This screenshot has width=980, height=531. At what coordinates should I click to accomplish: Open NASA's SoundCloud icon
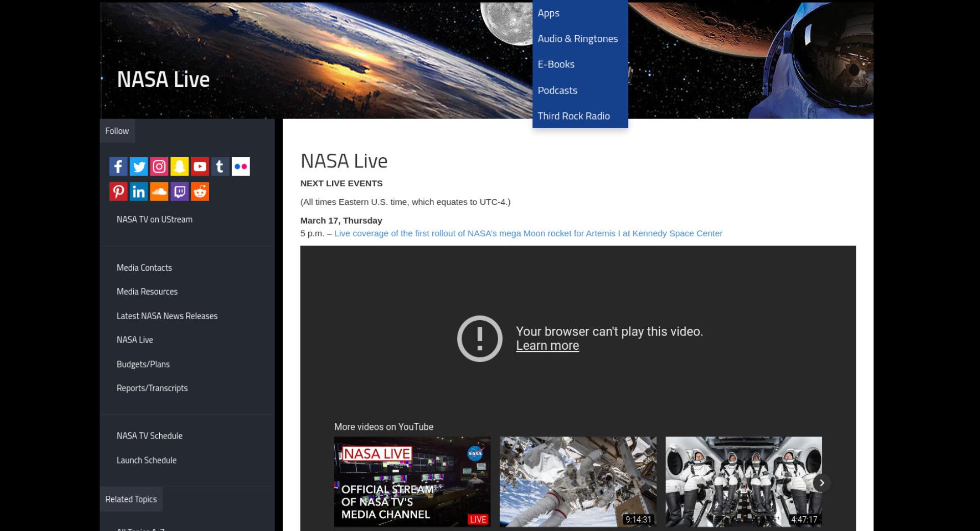(x=159, y=191)
